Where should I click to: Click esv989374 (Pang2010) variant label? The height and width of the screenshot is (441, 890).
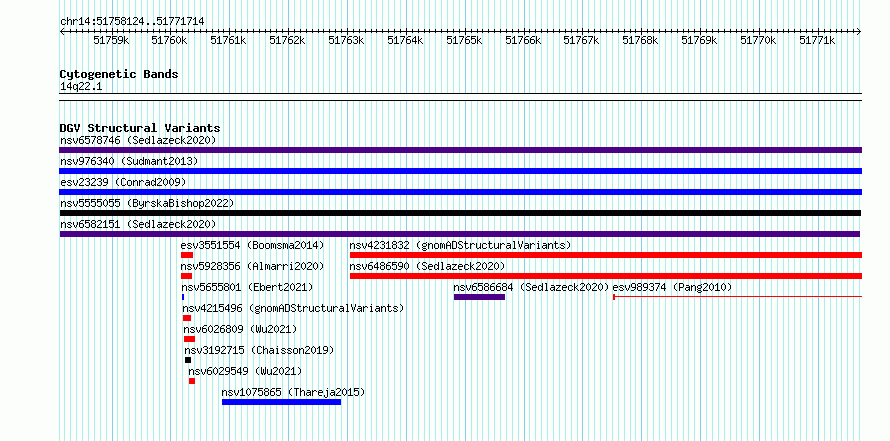coord(672,287)
